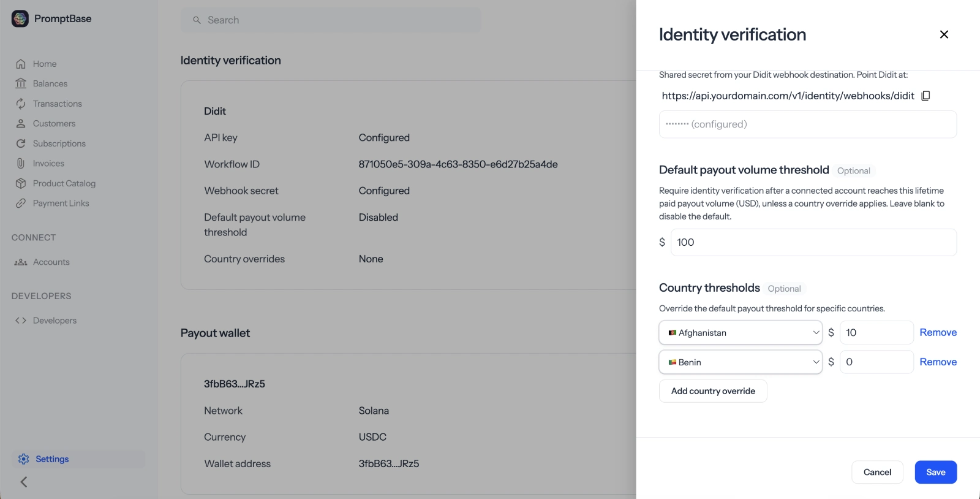The width and height of the screenshot is (980, 499).
Task: Click the Default payout volume threshold panel heading
Action: [744, 170]
